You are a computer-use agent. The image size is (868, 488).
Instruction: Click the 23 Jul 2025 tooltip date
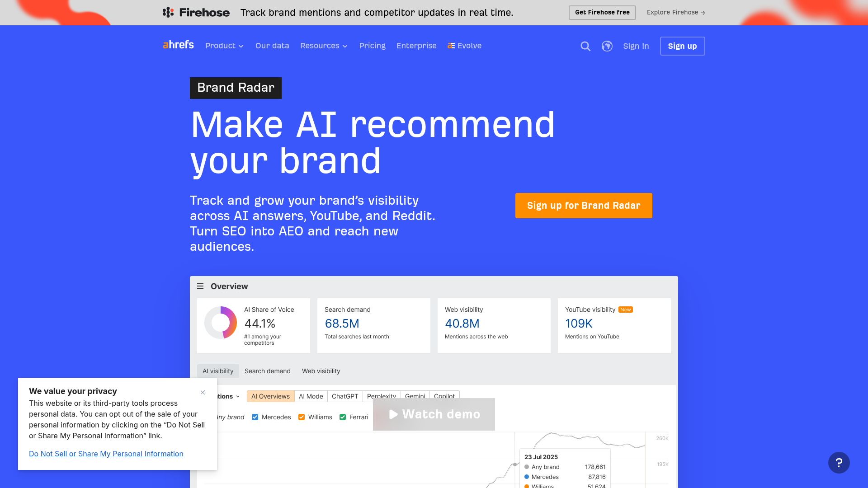(x=541, y=457)
